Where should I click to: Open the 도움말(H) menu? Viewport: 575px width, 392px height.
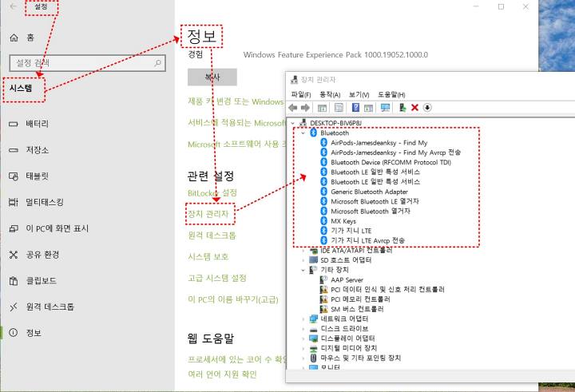click(x=391, y=95)
